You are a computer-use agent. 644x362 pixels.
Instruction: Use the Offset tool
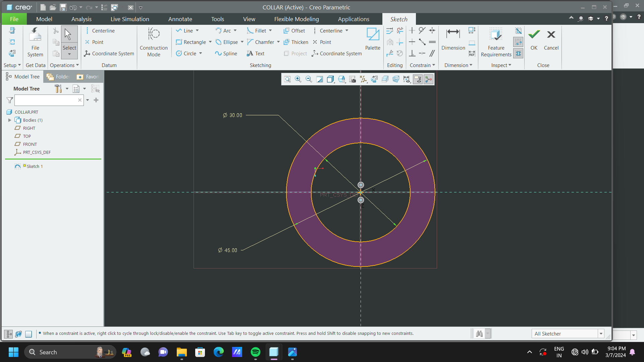(294, 31)
